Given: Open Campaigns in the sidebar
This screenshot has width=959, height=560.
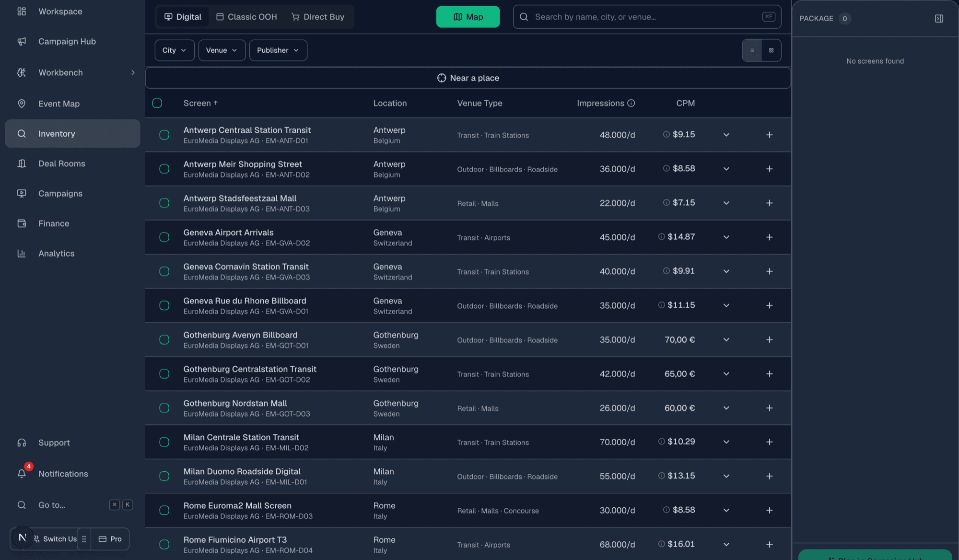Looking at the screenshot, I should click(x=72, y=194).
